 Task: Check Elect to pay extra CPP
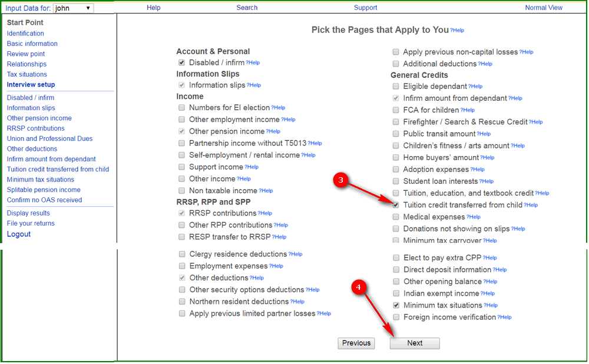[x=396, y=258]
